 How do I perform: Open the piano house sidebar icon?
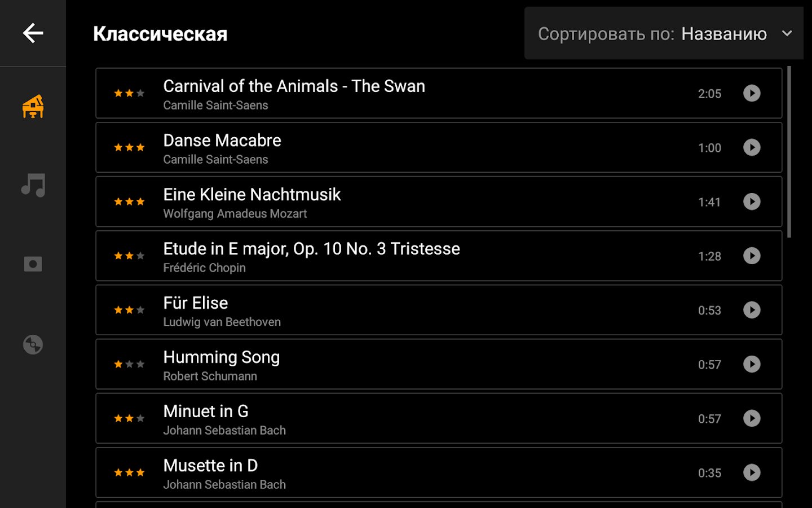coord(33,106)
